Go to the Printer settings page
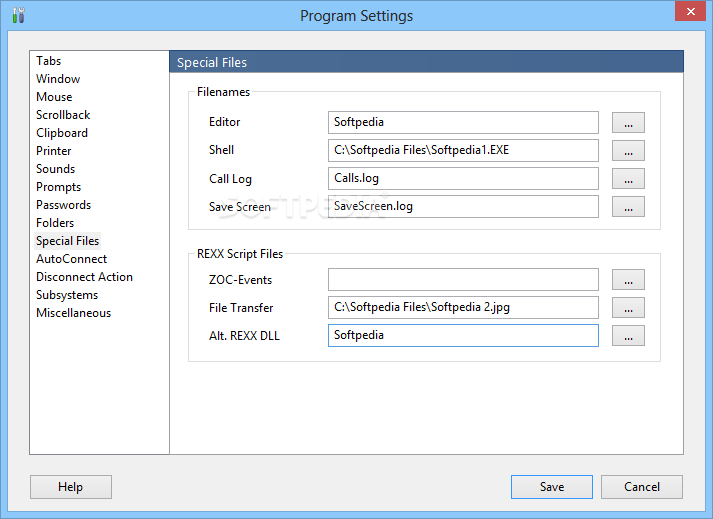713x519 pixels. [x=53, y=151]
